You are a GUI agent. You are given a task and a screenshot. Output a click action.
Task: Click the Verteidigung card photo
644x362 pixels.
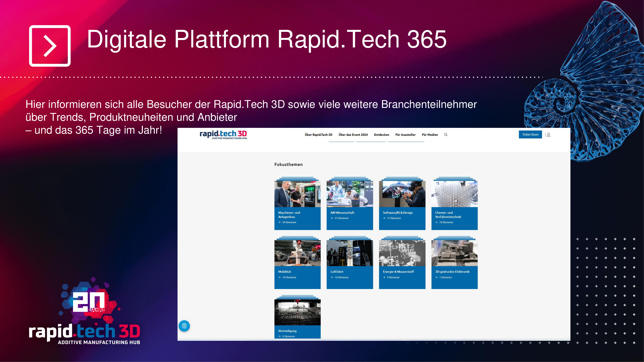point(297,312)
